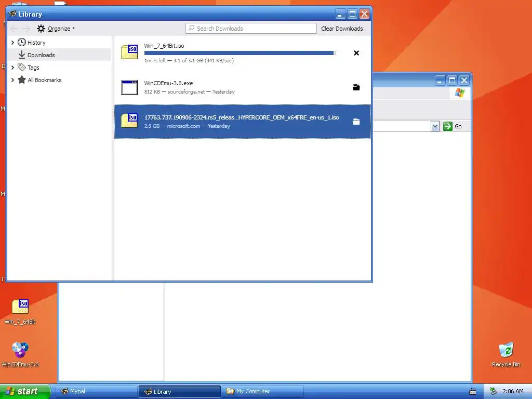This screenshot has height=399, width=532.
Task: Click the iso icon of the microsoft.com download
Action: pyautogui.click(x=129, y=121)
